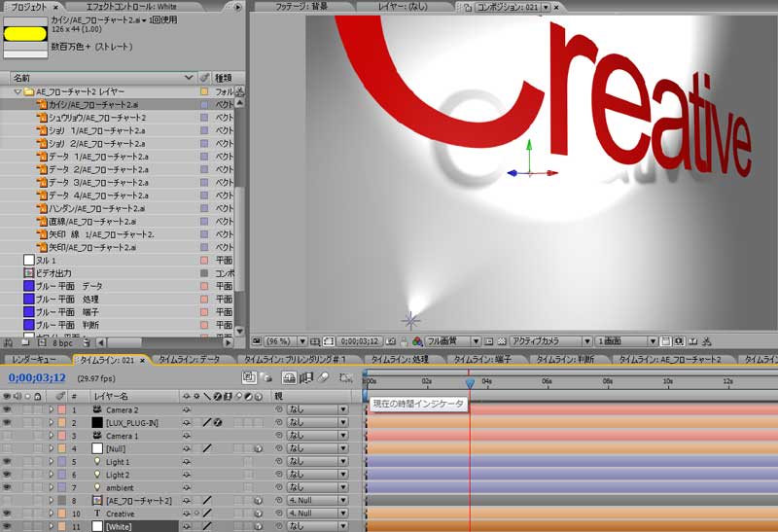The image size is (778, 532).
Task: Open the 1画面 view layout dropdown
Action: (x=626, y=341)
